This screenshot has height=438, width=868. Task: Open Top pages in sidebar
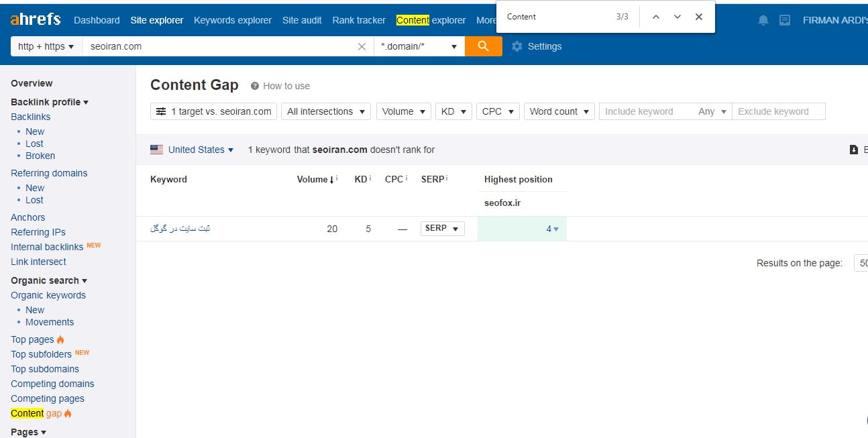point(32,339)
